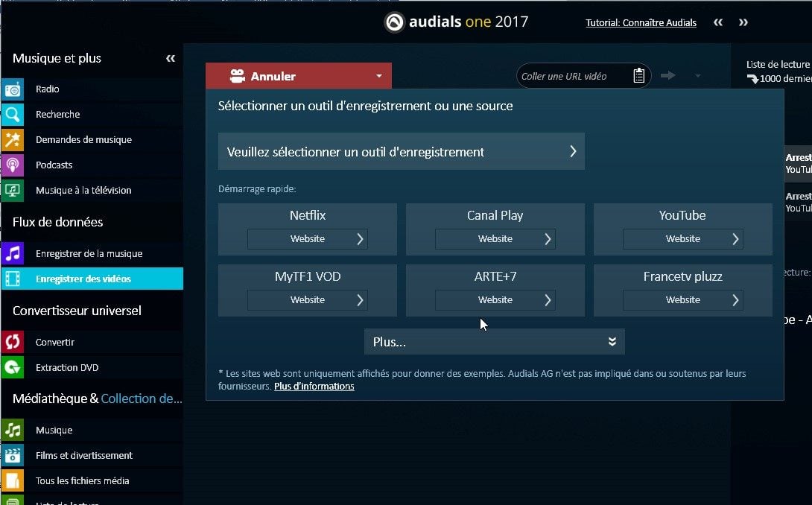This screenshot has width=812, height=505.
Task: Click the Radio icon in sidebar
Action: [13, 89]
